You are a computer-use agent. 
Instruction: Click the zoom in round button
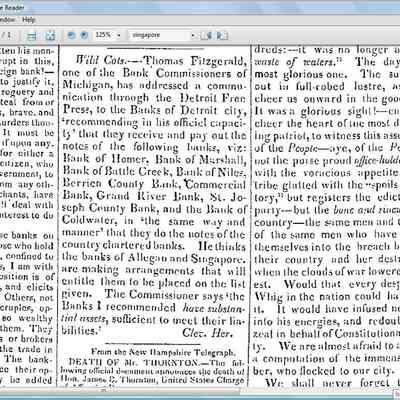point(84,35)
